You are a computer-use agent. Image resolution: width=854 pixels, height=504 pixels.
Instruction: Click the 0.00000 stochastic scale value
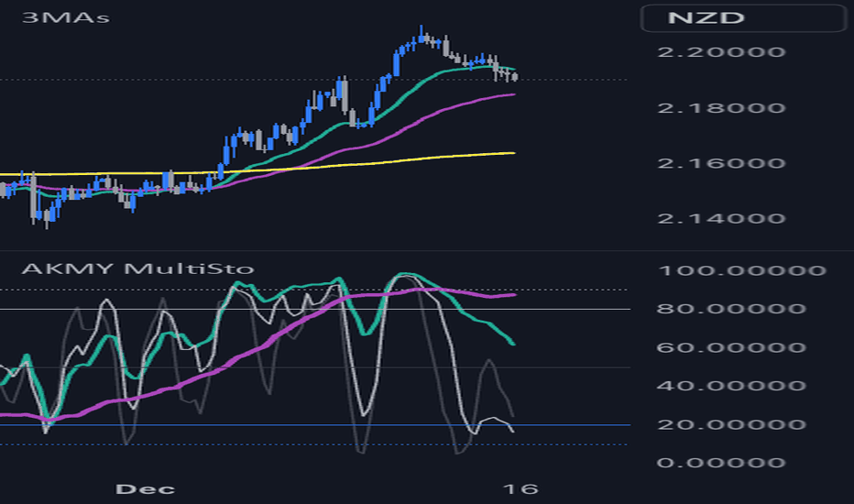tap(721, 463)
